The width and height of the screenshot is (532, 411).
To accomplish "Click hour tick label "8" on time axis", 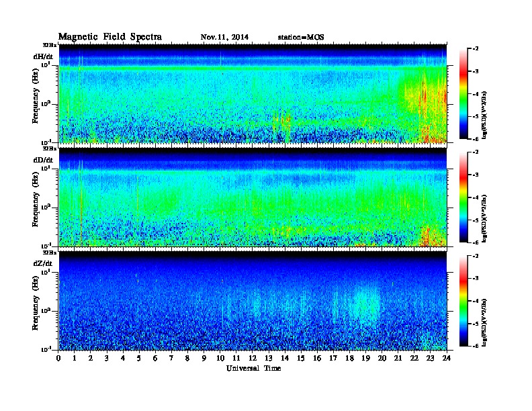I will (187, 359).
